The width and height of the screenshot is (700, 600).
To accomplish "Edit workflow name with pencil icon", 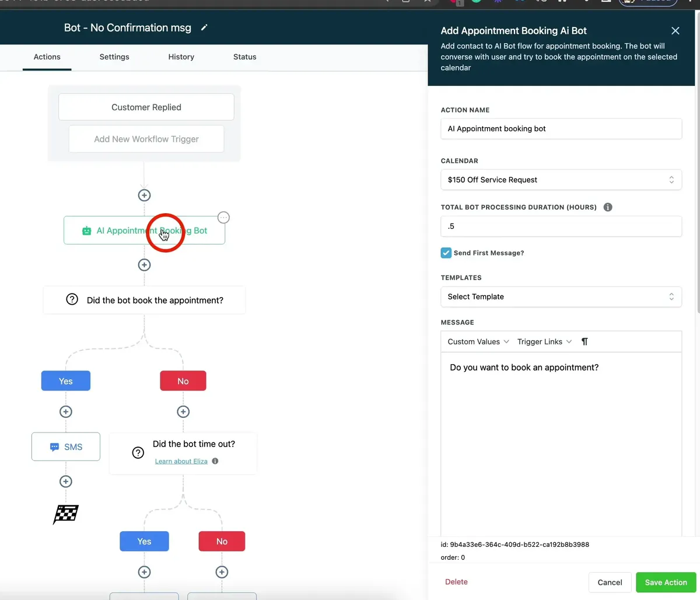I will click(x=204, y=27).
